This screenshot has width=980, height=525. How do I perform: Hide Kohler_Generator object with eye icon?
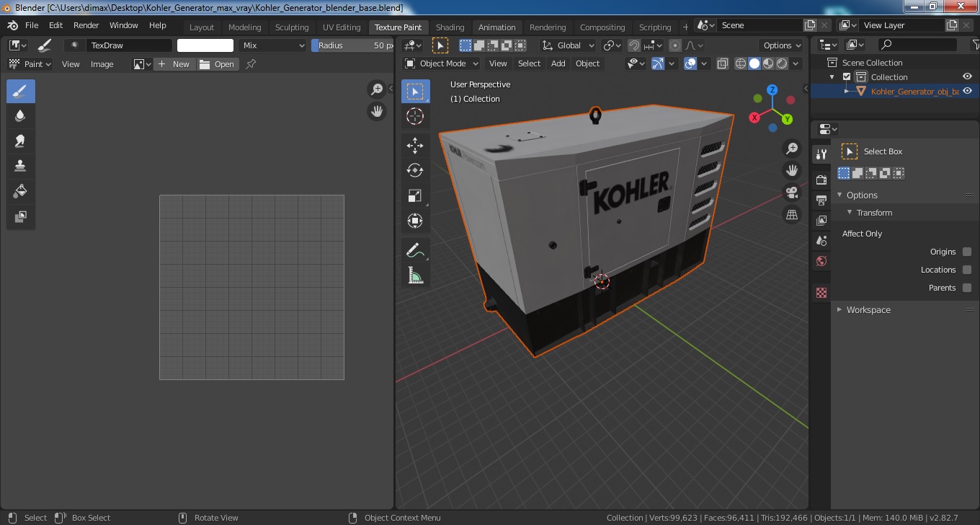pos(968,92)
